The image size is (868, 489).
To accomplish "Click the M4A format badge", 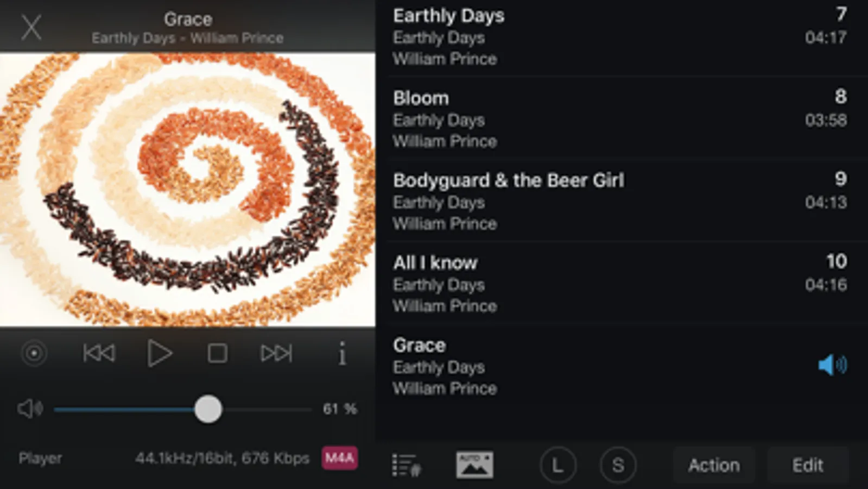I will 339,458.
